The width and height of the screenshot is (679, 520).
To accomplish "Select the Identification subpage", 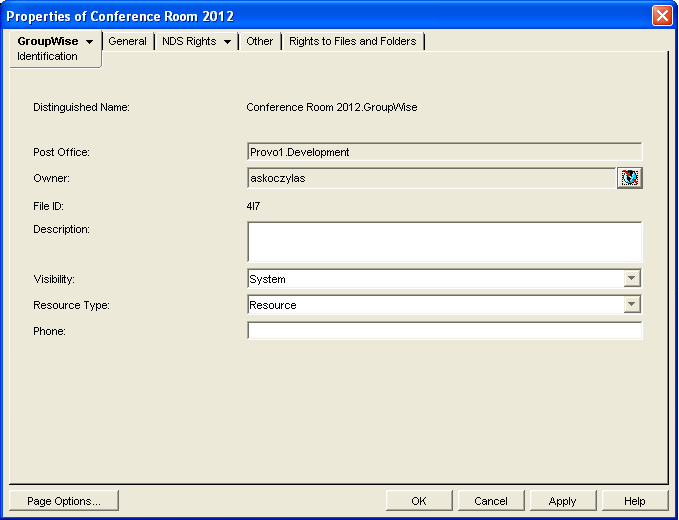I will pos(47,57).
